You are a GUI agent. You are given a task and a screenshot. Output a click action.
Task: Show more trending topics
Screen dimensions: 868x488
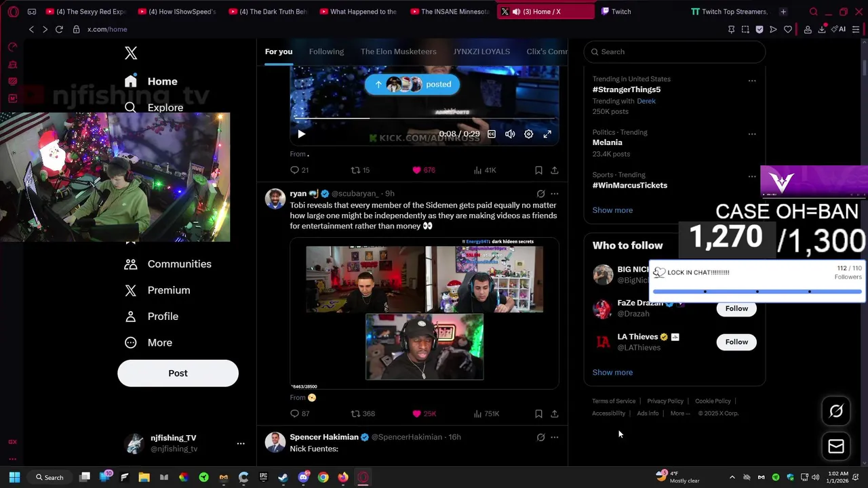[612, 210]
